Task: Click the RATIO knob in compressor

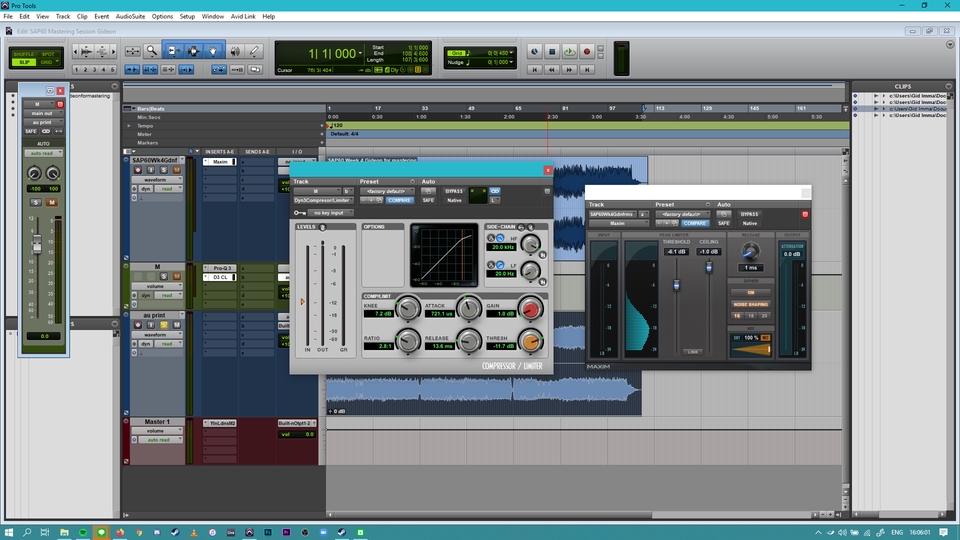Action: coord(408,342)
